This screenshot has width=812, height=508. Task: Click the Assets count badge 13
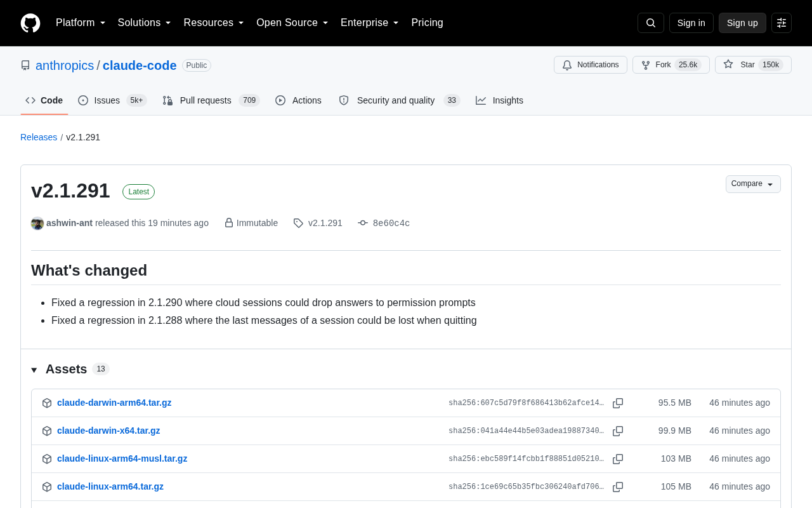coord(101,369)
